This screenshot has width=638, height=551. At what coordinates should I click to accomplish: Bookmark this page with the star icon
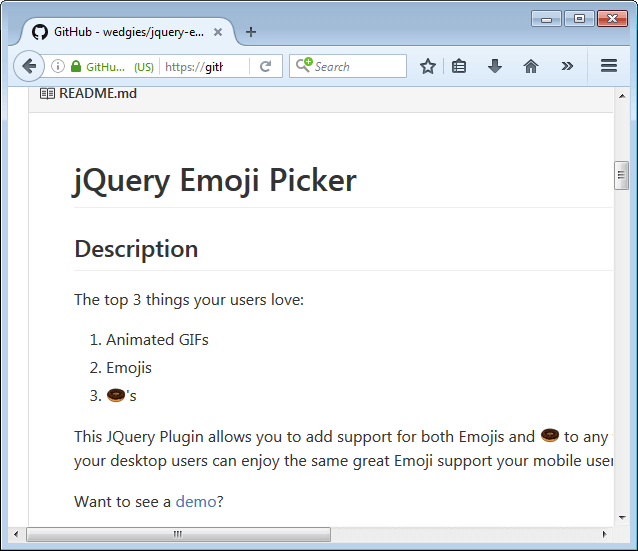(428, 66)
